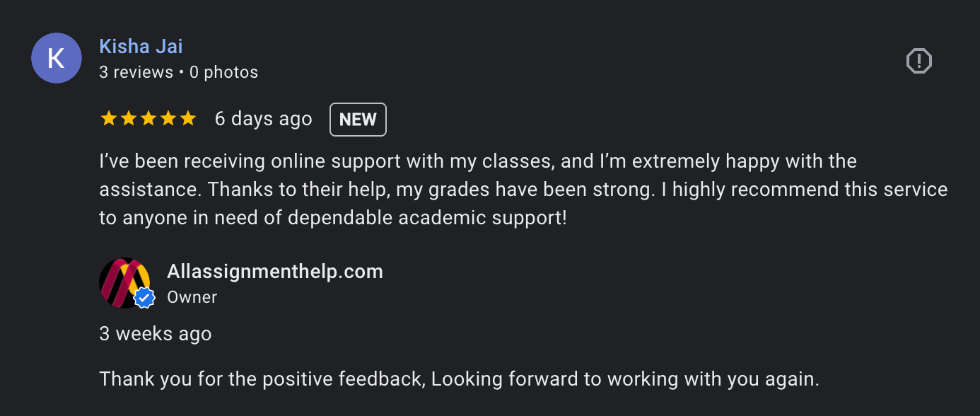Click the NEW review badge
The width and height of the screenshot is (980, 416).
(358, 119)
